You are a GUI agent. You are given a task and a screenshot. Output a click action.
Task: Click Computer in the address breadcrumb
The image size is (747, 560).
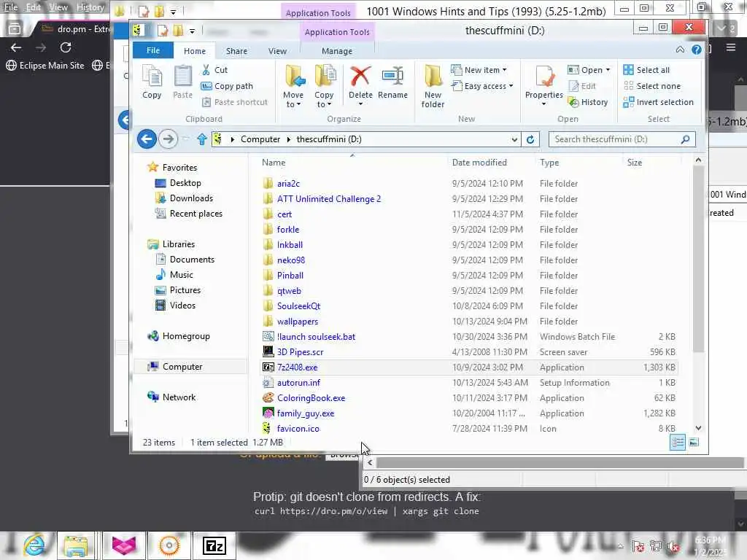coord(260,139)
